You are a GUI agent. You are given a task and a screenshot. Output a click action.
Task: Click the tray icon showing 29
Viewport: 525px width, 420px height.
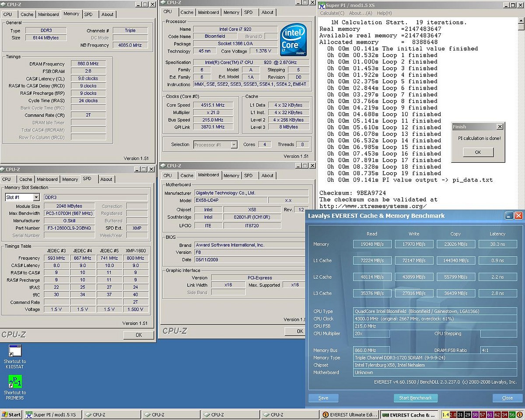click(468, 414)
